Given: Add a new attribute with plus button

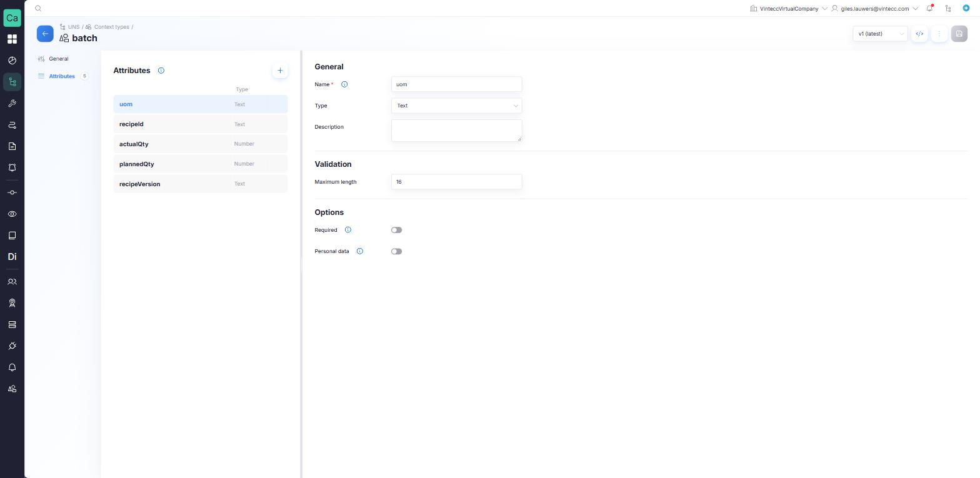Looking at the screenshot, I should pyautogui.click(x=280, y=71).
